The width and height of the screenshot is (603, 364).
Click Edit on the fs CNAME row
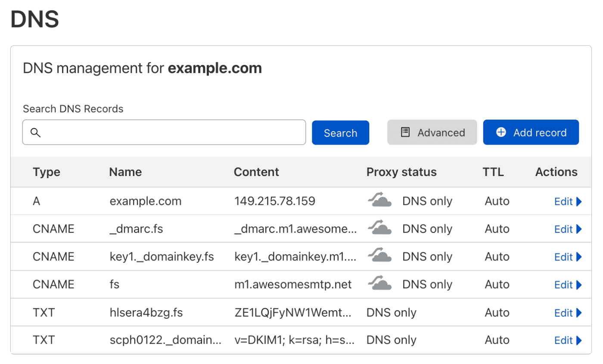pyautogui.click(x=564, y=284)
